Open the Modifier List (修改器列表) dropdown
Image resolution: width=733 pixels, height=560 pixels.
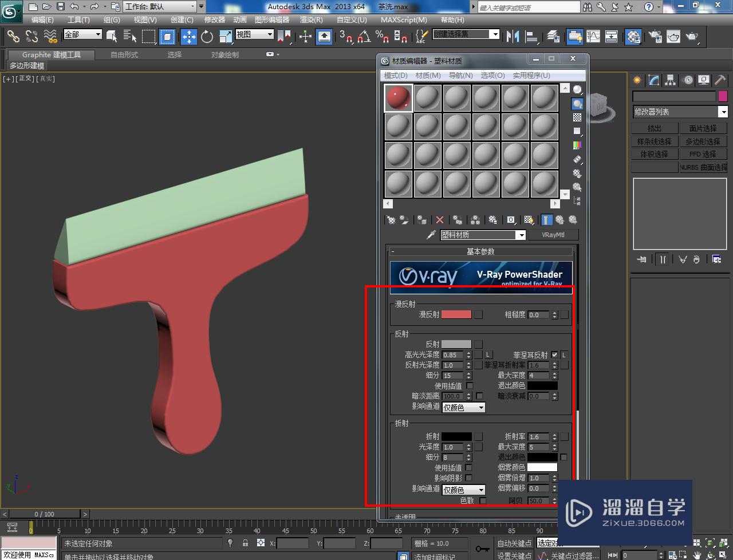pos(680,112)
